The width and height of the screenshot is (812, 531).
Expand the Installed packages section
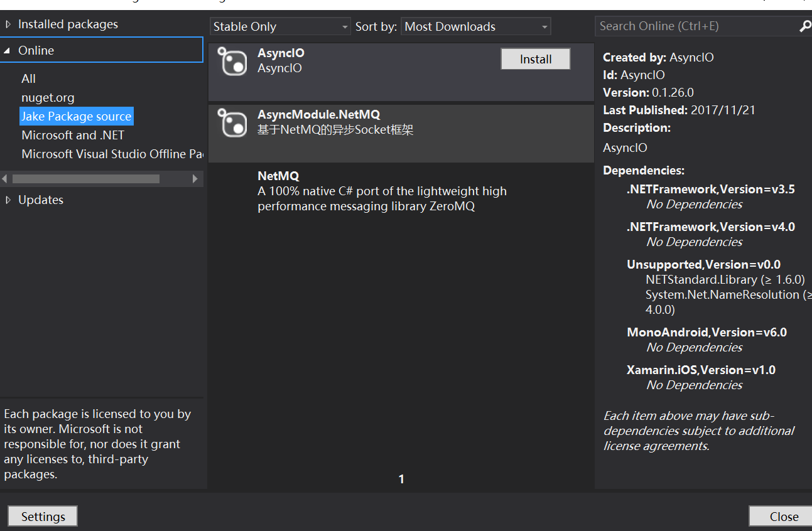click(x=8, y=24)
